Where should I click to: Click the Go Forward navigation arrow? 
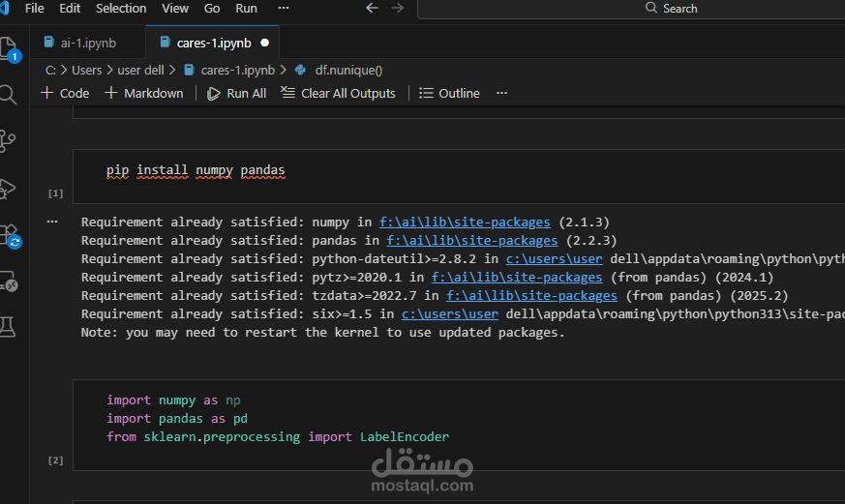coord(397,8)
